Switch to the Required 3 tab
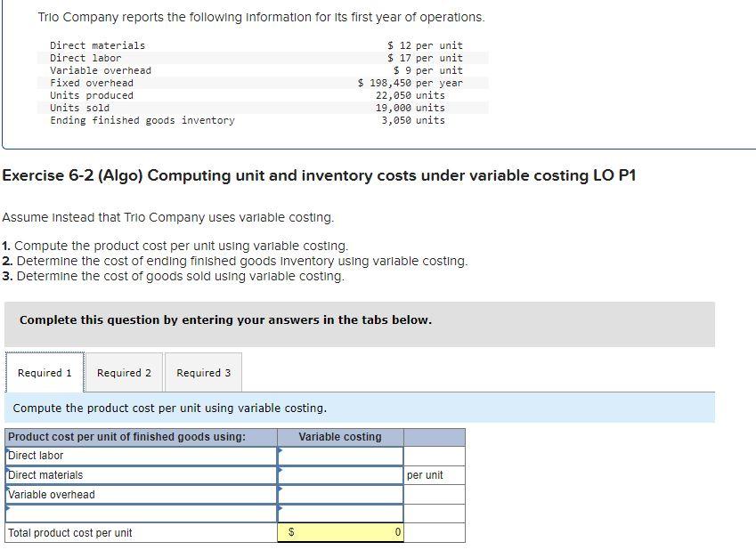 (x=202, y=373)
